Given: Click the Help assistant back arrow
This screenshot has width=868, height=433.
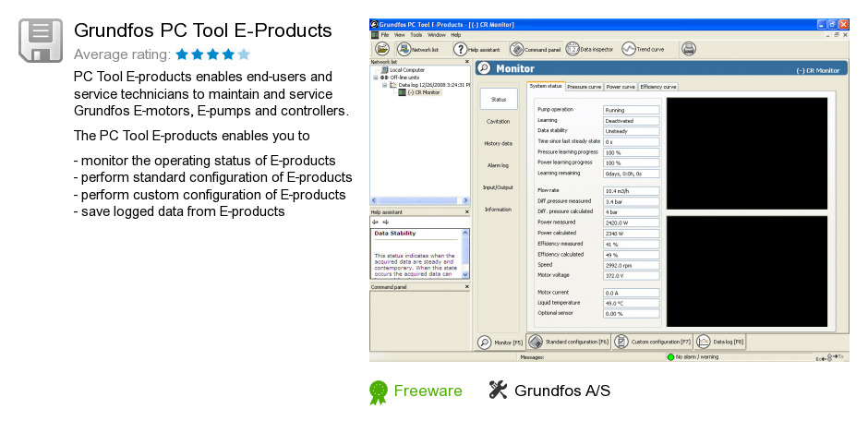Looking at the screenshot, I should 377,222.
